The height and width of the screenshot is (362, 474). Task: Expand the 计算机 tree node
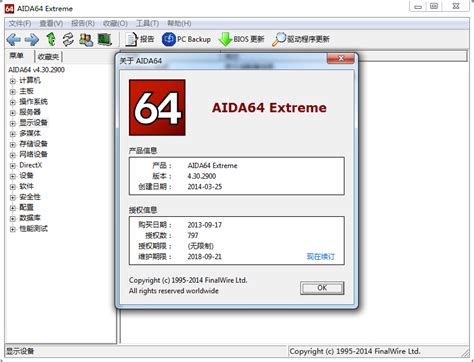tap(13, 81)
